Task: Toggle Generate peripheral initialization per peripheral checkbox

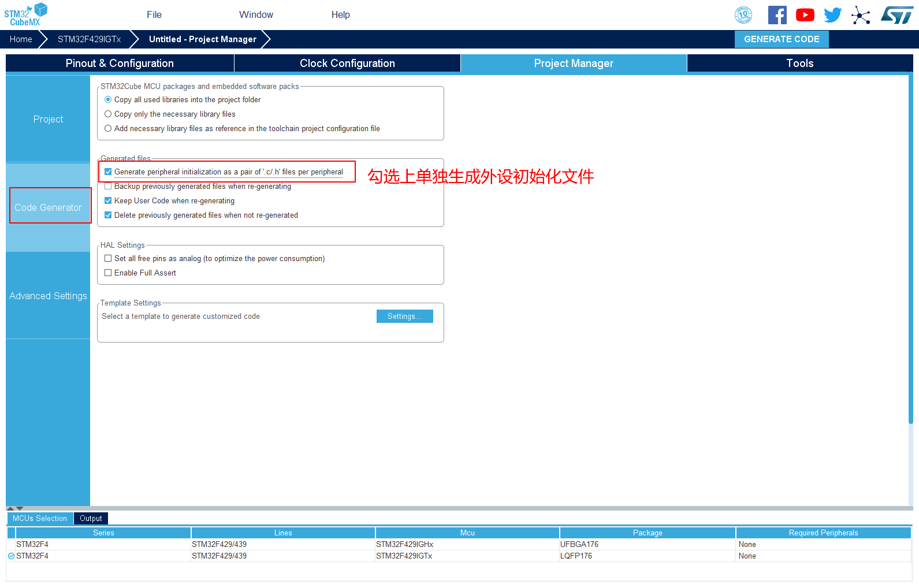Action: click(108, 172)
